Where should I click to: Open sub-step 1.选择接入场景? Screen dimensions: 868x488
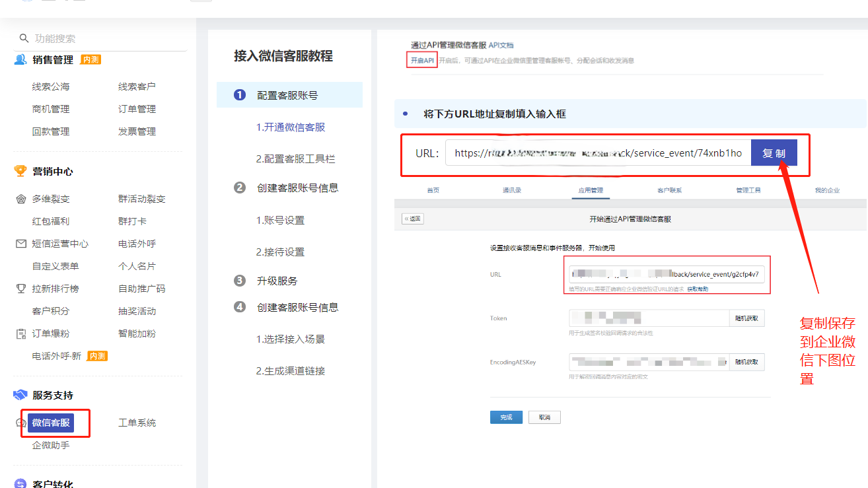pos(291,339)
